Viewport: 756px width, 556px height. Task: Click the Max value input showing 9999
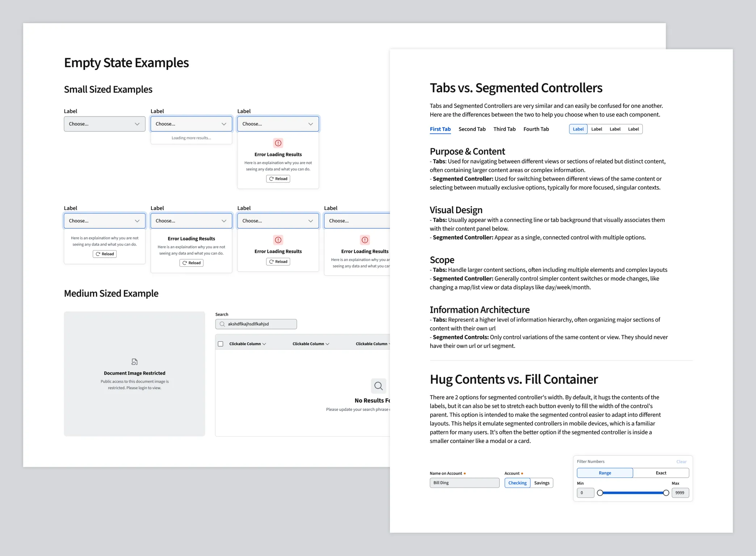click(680, 493)
